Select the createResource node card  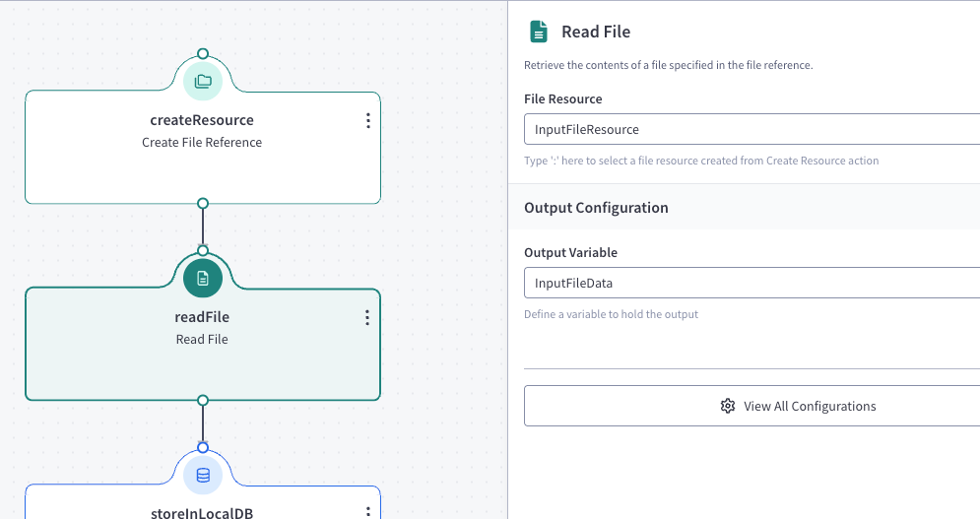point(203,148)
